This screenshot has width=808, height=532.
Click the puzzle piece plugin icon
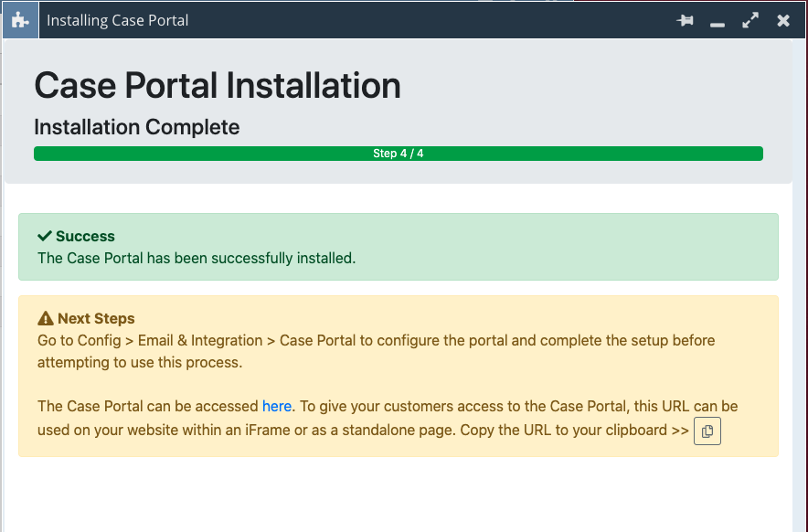pyautogui.click(x=20, y=20)
